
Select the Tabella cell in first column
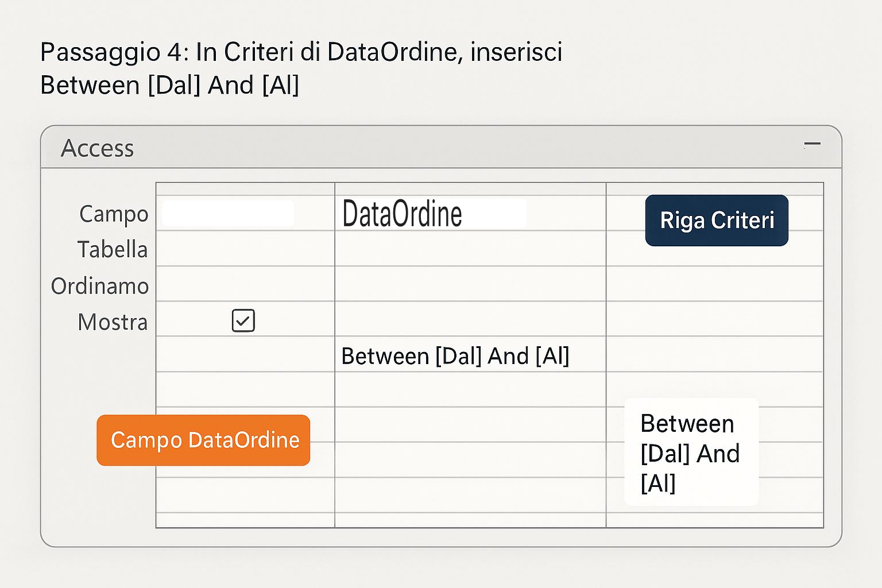pyautogui.click(x=245, y=249)
